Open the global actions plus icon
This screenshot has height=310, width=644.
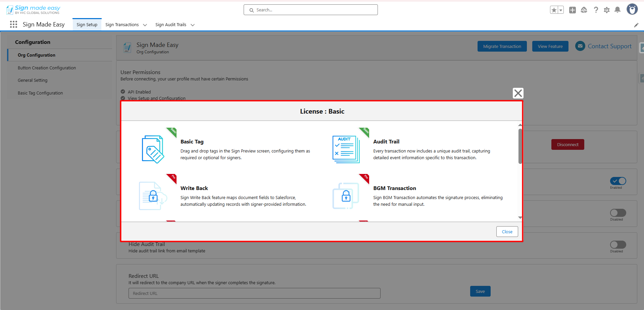[x=573, y=10]
